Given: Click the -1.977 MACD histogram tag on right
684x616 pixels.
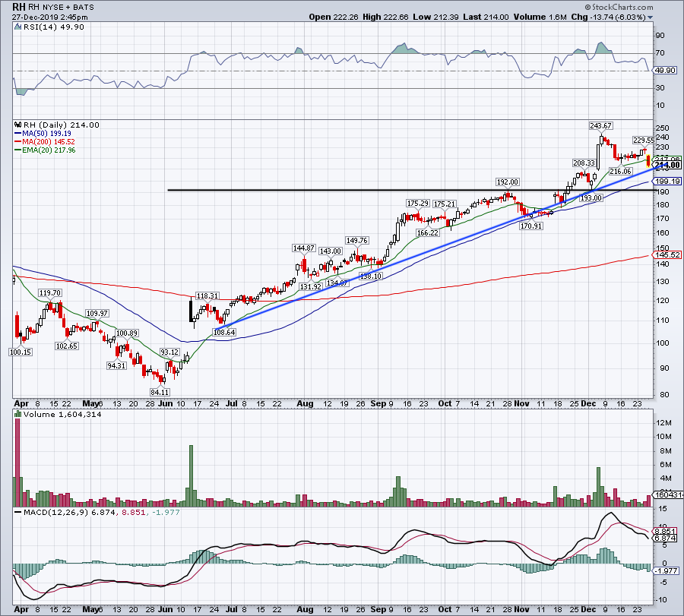Looking at the screenshot, I should tap(665, 570).
